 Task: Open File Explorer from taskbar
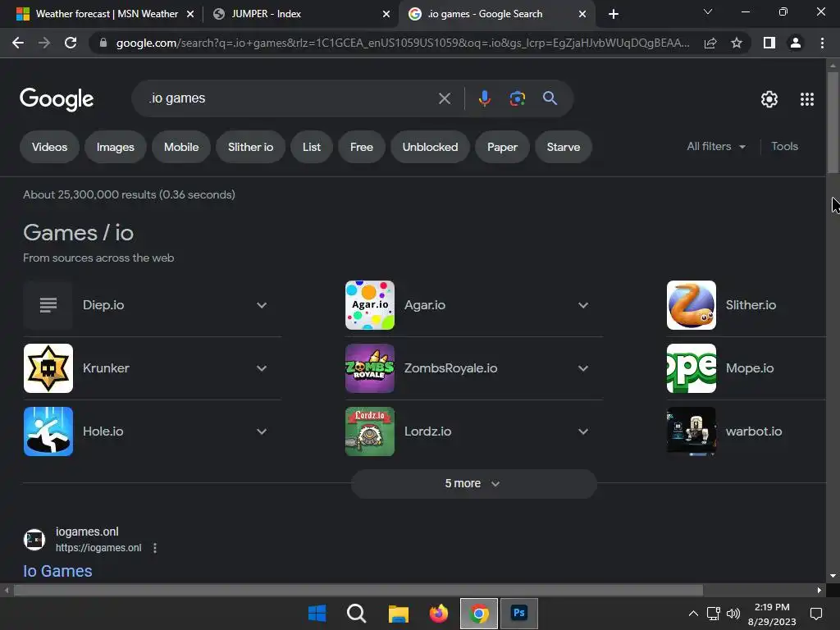[x=398, y=614]
